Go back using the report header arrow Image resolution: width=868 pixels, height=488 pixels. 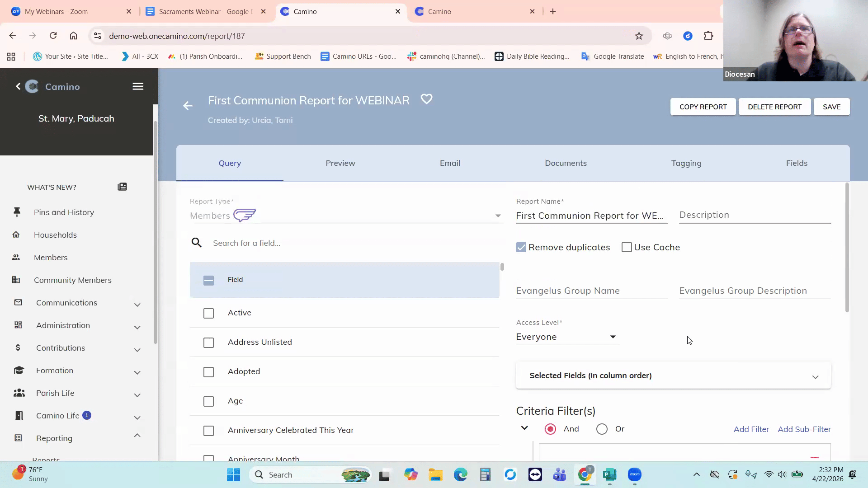pos(188,106)
